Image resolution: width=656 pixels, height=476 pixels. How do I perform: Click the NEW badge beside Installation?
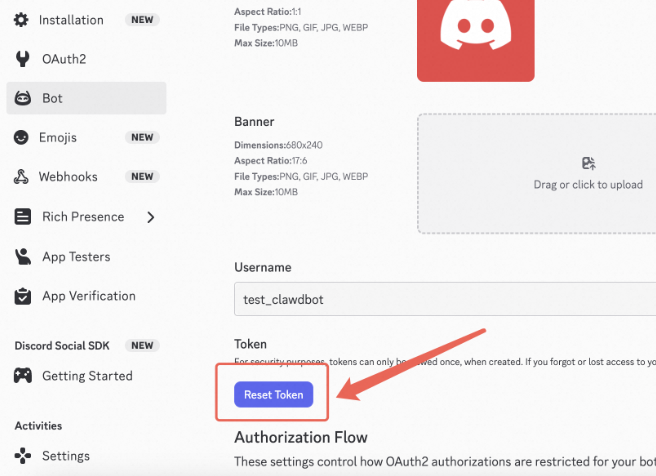142,20
